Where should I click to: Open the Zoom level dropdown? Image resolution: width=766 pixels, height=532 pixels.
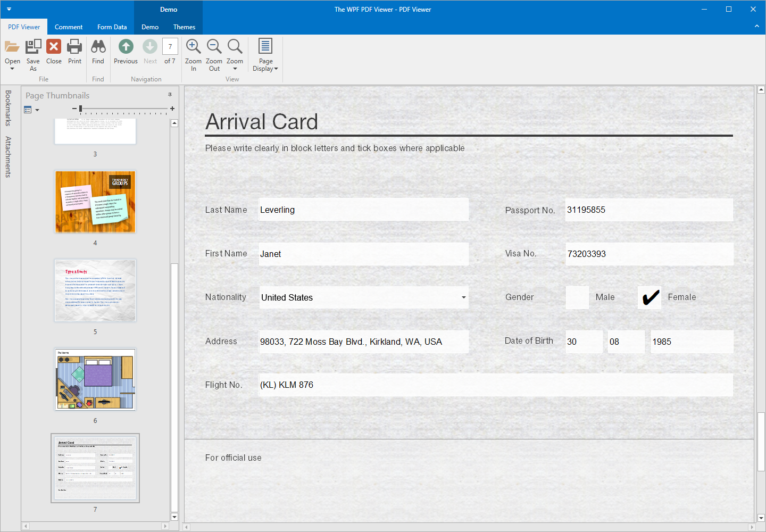pos(235,54)
